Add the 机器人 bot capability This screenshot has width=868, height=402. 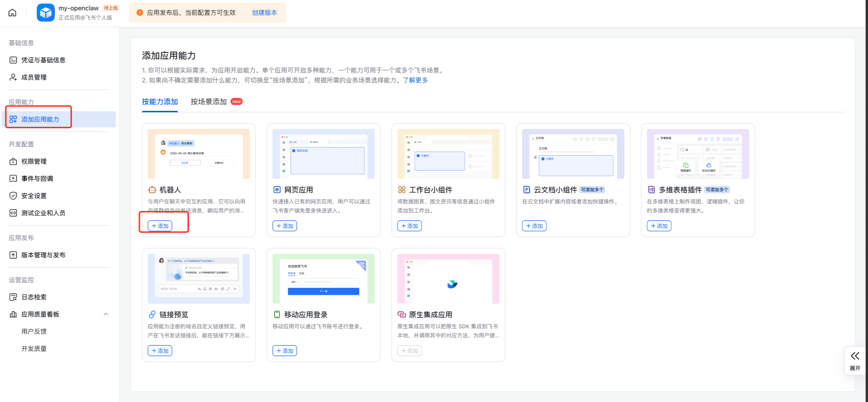tap(160, 226)
